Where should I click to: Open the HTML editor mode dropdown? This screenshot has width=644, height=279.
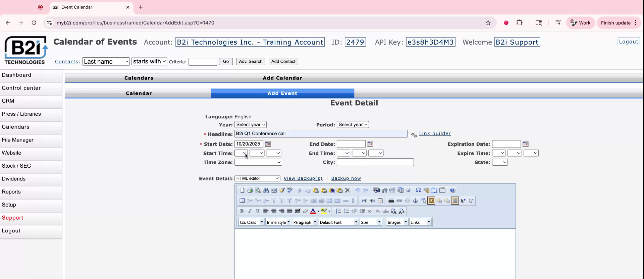click(257, 178)
